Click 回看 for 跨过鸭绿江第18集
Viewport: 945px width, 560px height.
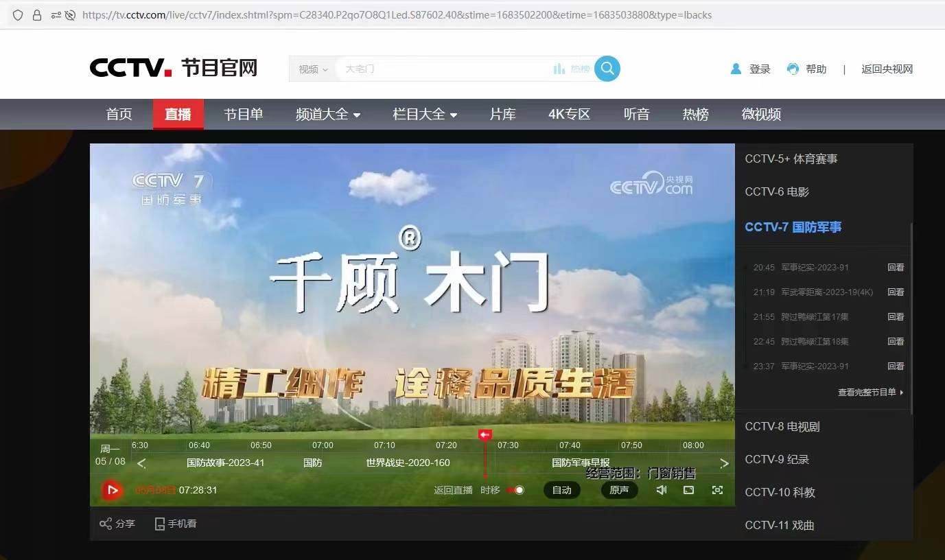click(896, 342)
